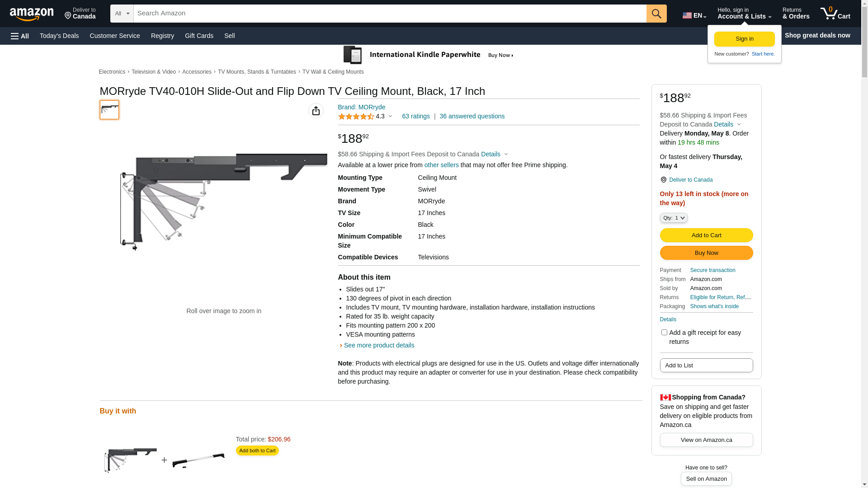
Task: Click the Amazon logo
Action: [x=32, y=14]
